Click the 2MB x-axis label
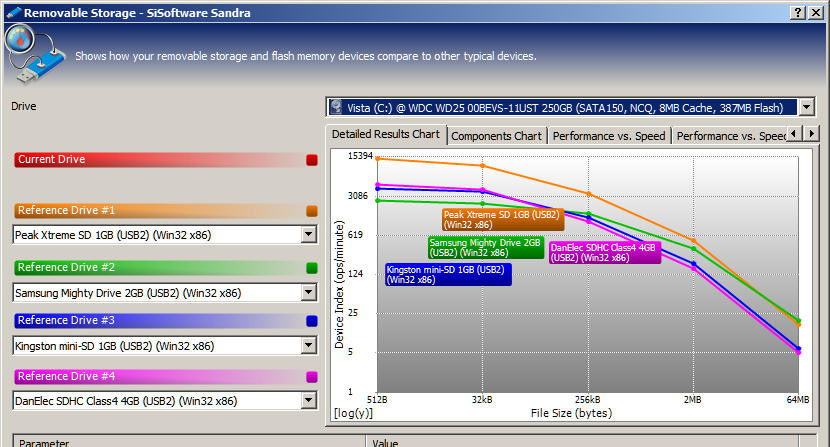This screenshot has width=830, height=447. click(x=692, y=400)
